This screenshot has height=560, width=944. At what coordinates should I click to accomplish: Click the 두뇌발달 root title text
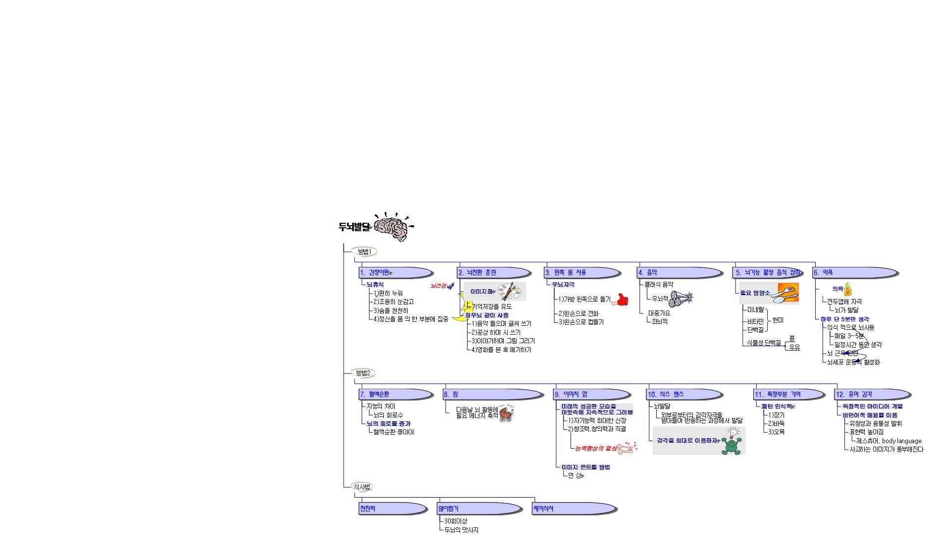click(x=354, y=227)
